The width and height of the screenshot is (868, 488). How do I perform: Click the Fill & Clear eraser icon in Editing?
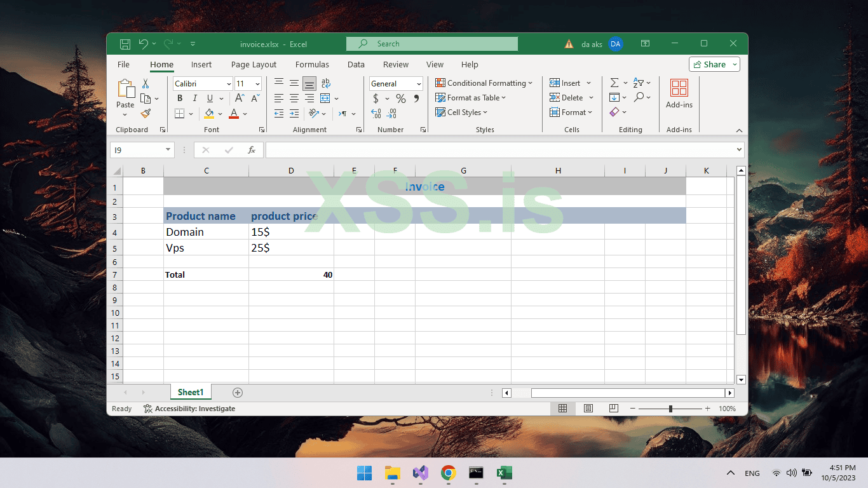[614, 112]
